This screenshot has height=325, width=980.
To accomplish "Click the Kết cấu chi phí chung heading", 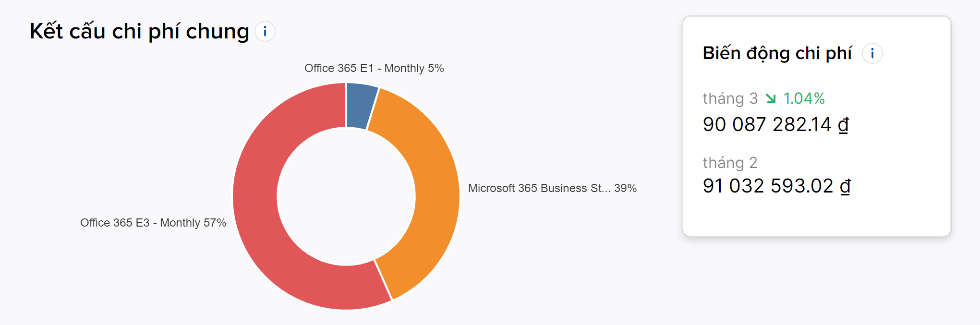I will click(x=139, y=32).
